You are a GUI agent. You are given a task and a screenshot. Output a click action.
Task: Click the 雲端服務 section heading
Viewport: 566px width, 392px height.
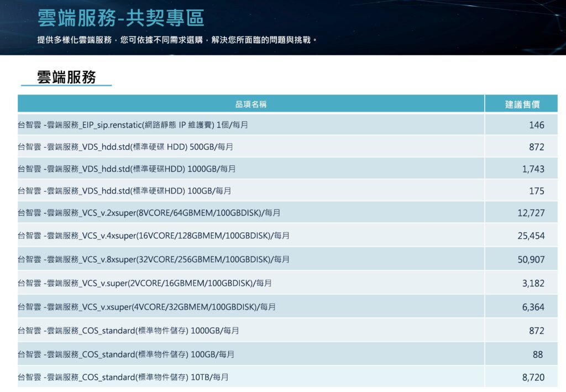tap(66, 77)
